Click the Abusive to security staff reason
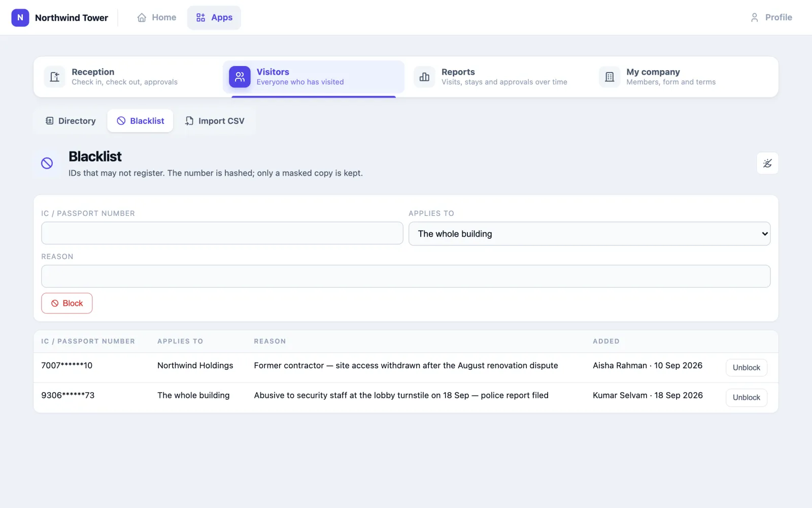Screen dimensions: 812x508 [x=401, y=396]
